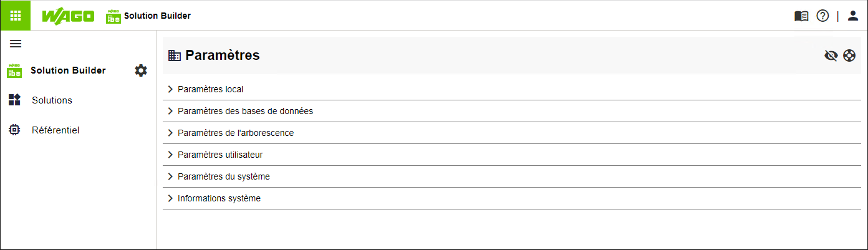Toggle the hamburger sidebar menu
Viewport: 868px width, 250px height.
click(16, 44)
